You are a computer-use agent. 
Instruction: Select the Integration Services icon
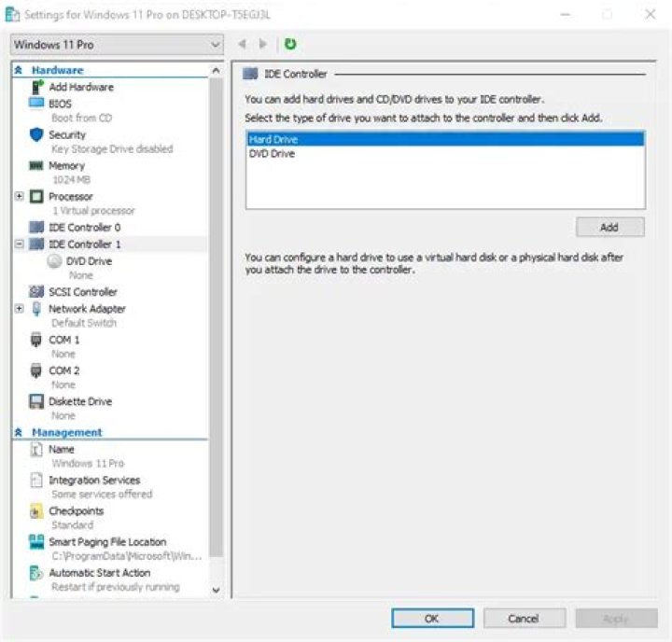[x=36, y=480]
